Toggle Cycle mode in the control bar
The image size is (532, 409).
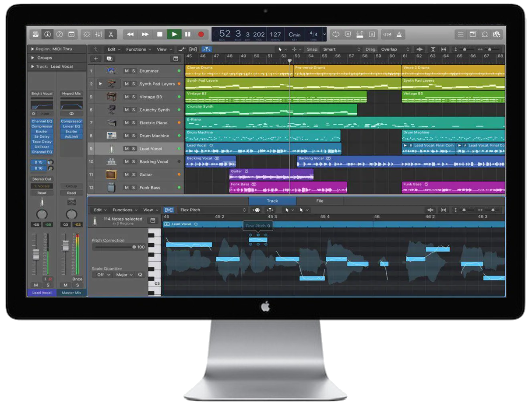(336, 34)
